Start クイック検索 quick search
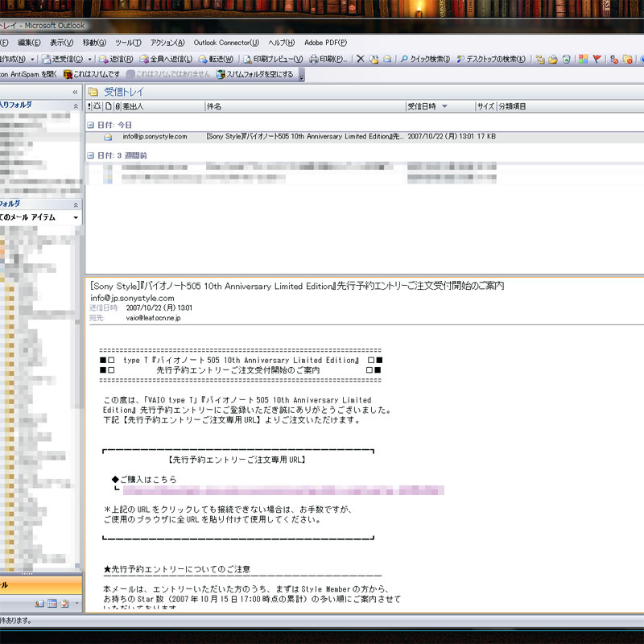The width and height of the screenshot is (644, 644). (425, 59)
